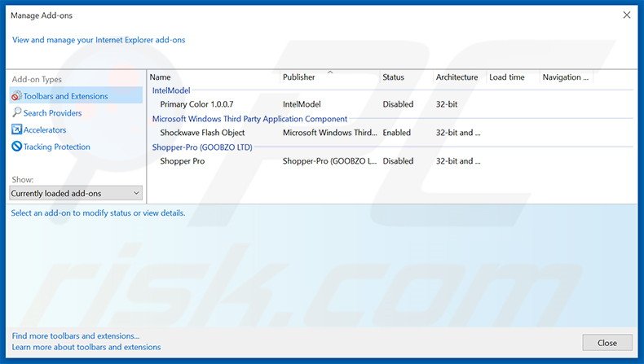Sort list by Architecture column header
The width and height of the screenshot is (644, 364).
click(x=457, y=77)
